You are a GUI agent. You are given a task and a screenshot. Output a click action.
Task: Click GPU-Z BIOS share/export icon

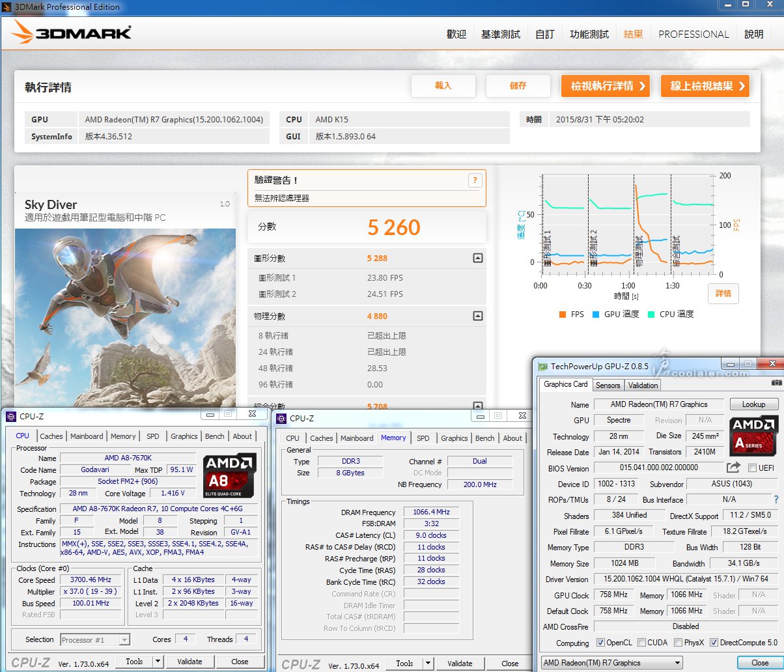(734, 468)
